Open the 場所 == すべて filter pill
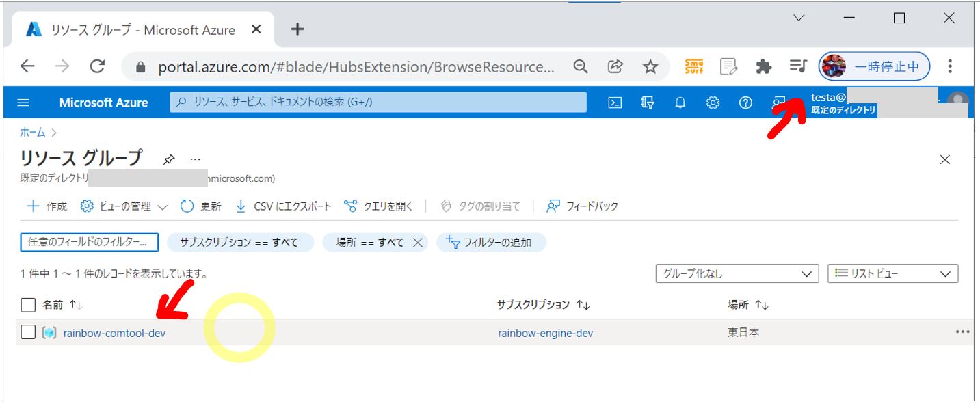Image resolution: width=980 pixels, height=406 pixels. pos(370,243)
